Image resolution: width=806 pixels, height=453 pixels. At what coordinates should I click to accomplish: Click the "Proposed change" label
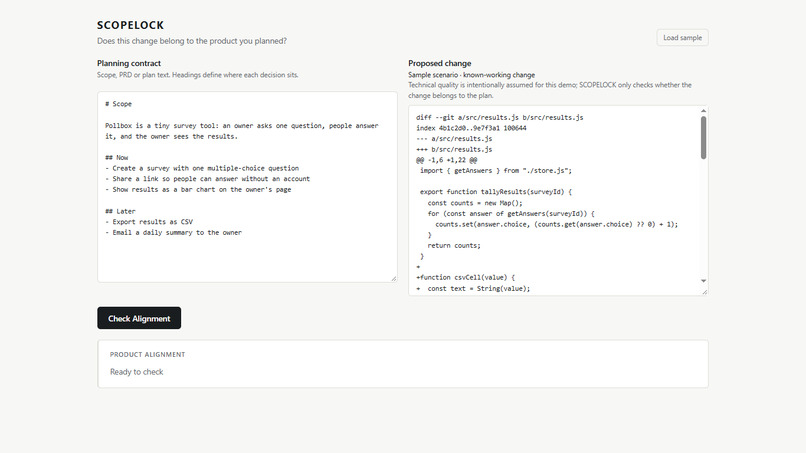click(x=439, y=63)
